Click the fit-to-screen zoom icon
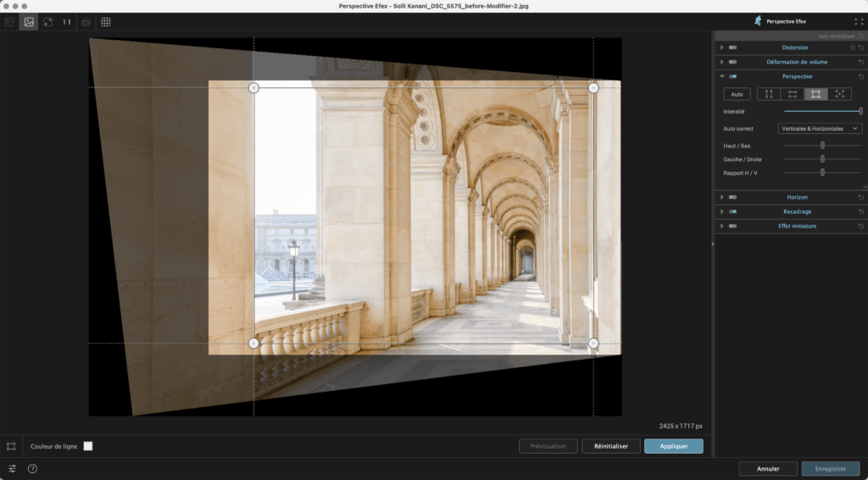This screenshot has width=868, height=480. [48, 22]
